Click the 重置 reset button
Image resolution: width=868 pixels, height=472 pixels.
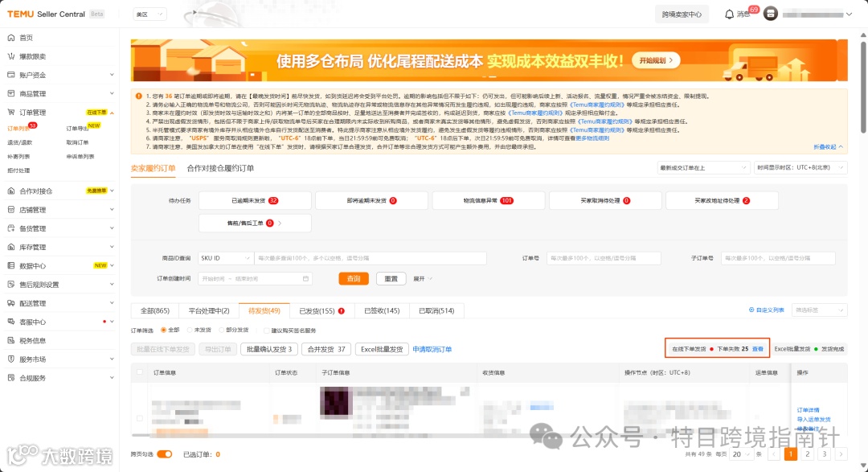391,279
